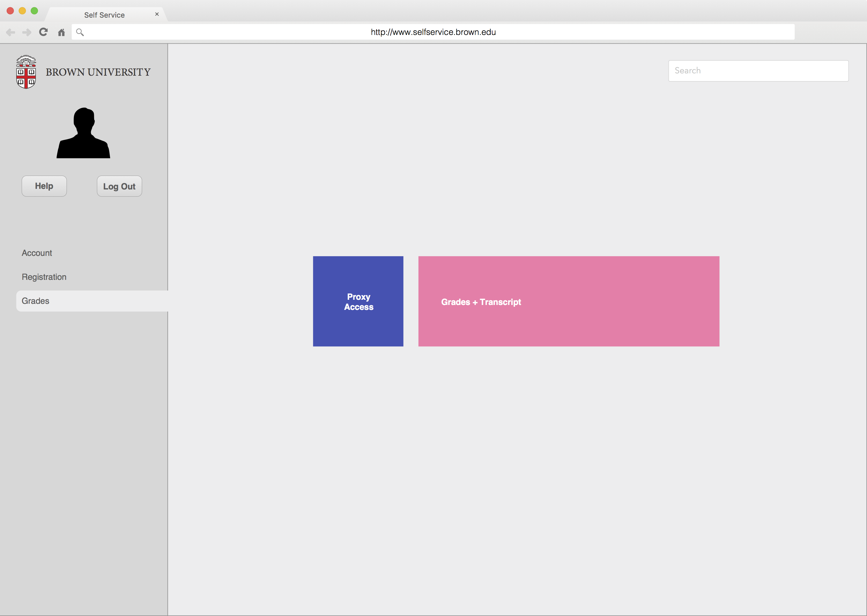Open the Grades + Transcript tile
Image resolution: width=867 pixels, height=616 pixels.
[569, 301]
